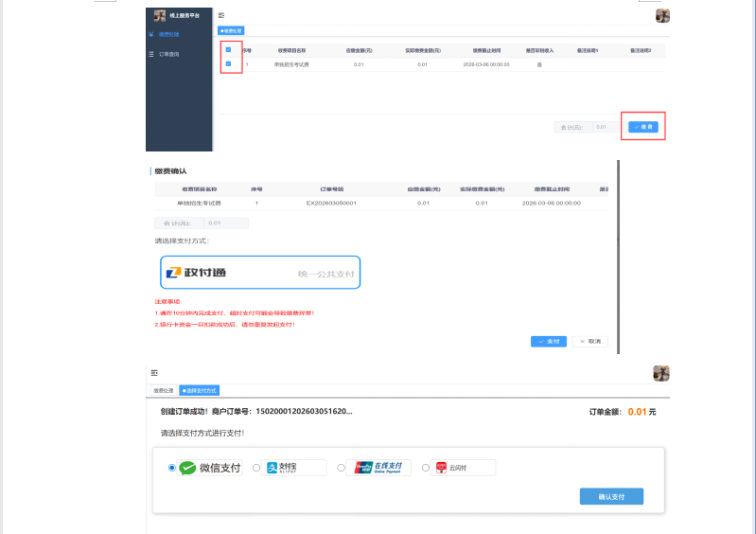Click the Alipay logo
The width and height of the screenshot is (756, 534).
295,468
